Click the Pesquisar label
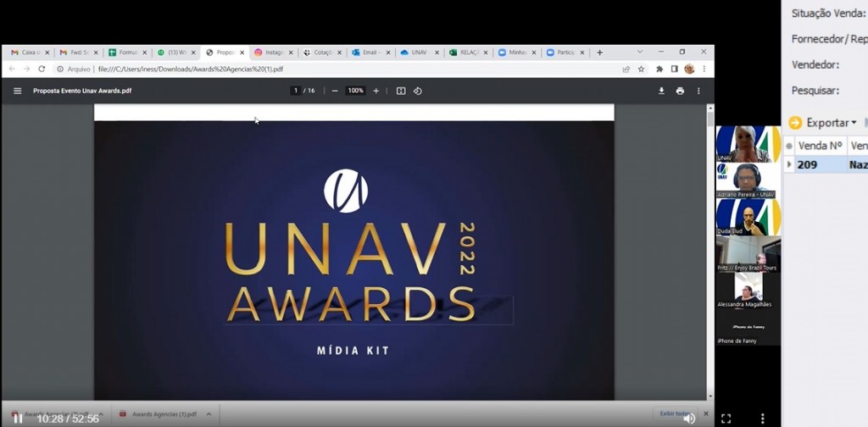 [815, 90]
